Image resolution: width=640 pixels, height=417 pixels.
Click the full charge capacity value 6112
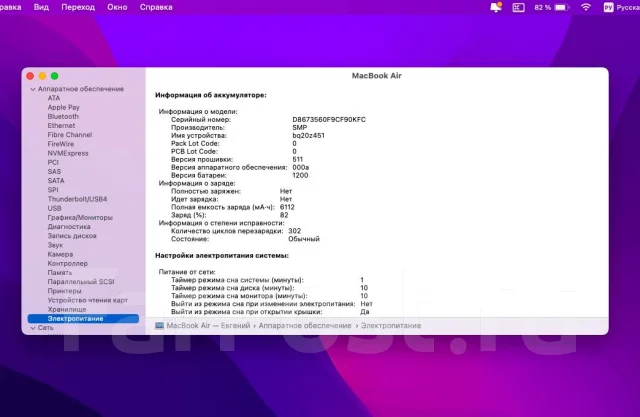pos(287,207)
